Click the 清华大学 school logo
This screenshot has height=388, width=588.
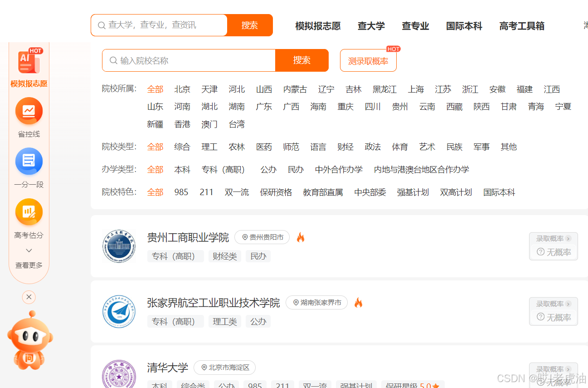click(x=119, y=374)
